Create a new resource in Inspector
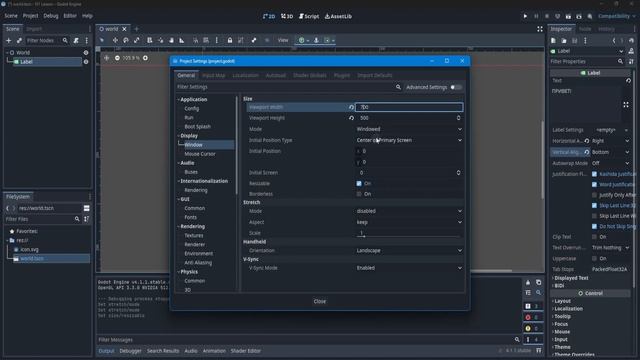640x360 pixels. pos(553,40)
